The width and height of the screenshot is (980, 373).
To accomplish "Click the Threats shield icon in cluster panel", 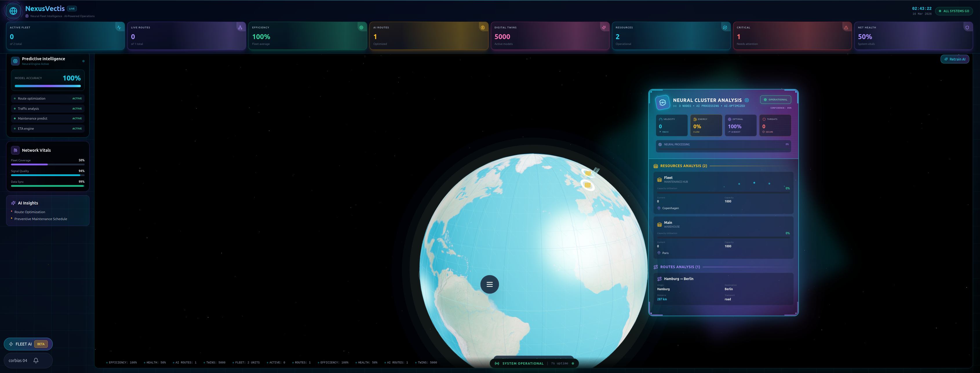I will point(764,119).
